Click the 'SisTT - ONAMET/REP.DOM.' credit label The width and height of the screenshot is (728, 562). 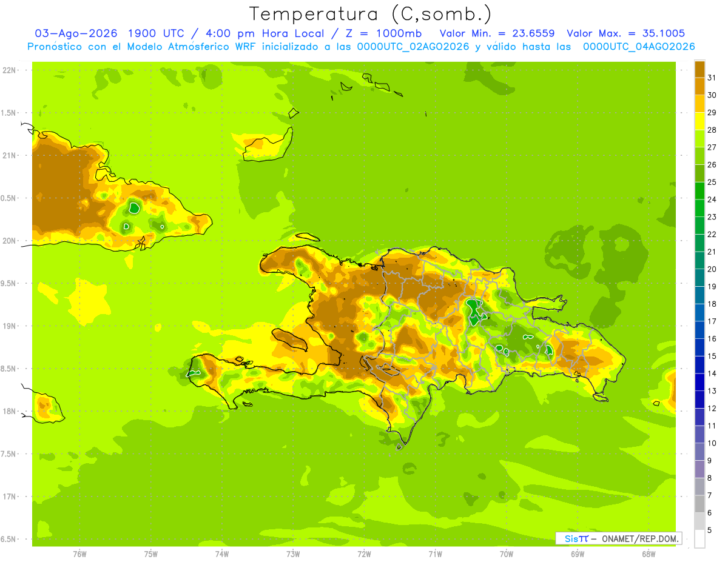[x=618, y=538]
